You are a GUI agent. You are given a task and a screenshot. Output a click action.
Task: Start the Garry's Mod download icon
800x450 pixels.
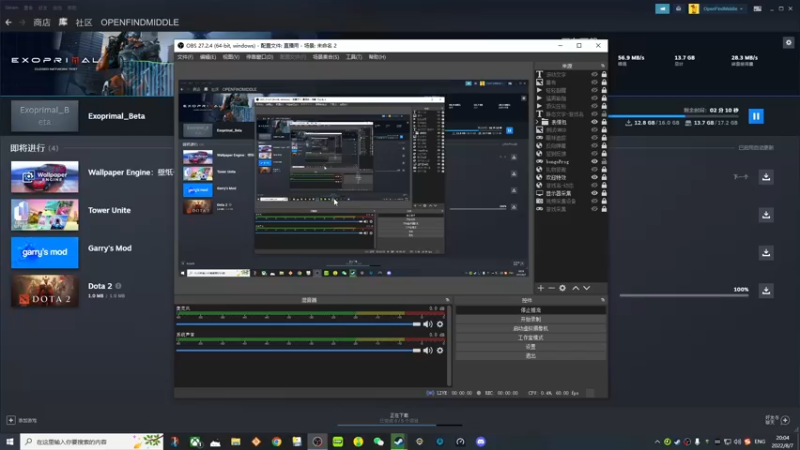[x=766, y=253]
